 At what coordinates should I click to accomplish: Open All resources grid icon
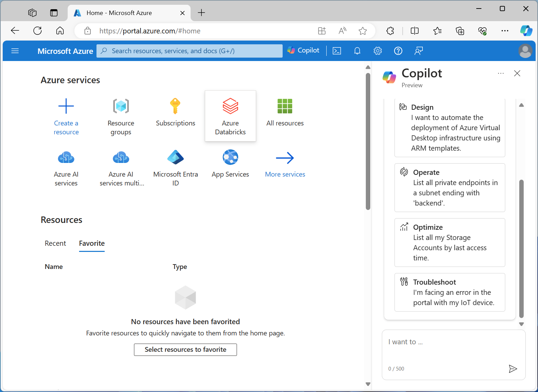coord(285,106)
